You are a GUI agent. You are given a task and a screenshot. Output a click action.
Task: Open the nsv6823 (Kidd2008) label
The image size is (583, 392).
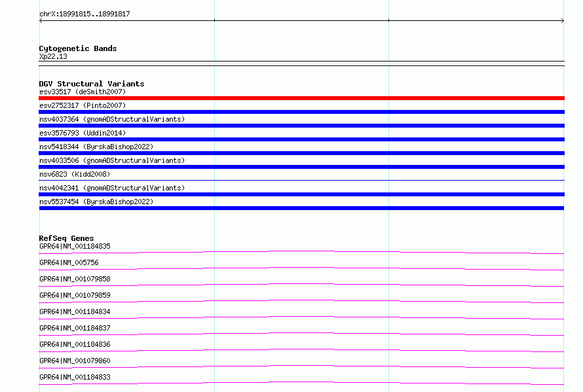point(75,174)
